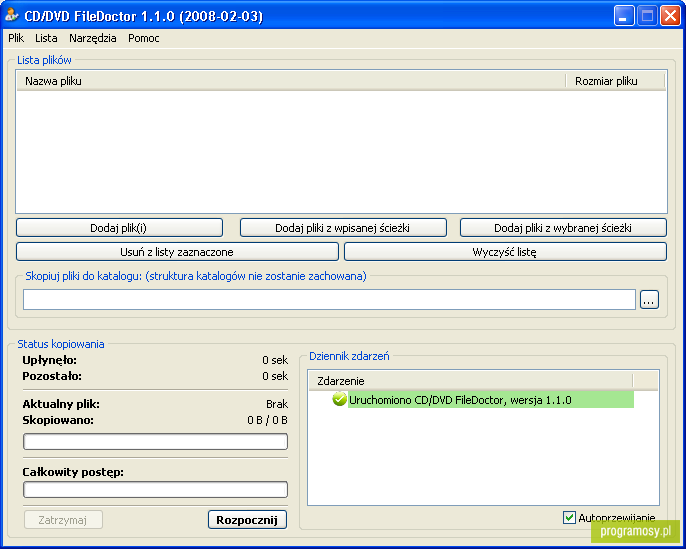Select the Uruchomiono CD/DVD FileDoctor log entry
Viewport: 686px width, 549px height.
[491, 400]
